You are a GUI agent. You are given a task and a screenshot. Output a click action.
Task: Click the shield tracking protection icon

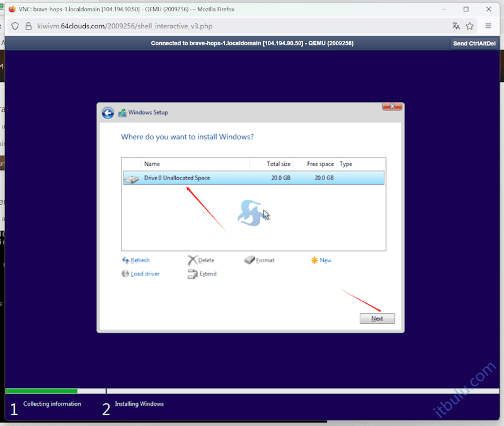(16, 26)
